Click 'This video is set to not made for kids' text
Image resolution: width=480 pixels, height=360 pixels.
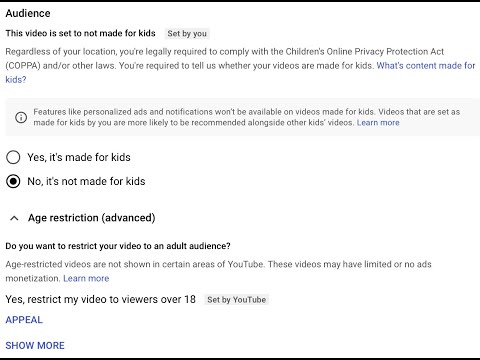80,33
